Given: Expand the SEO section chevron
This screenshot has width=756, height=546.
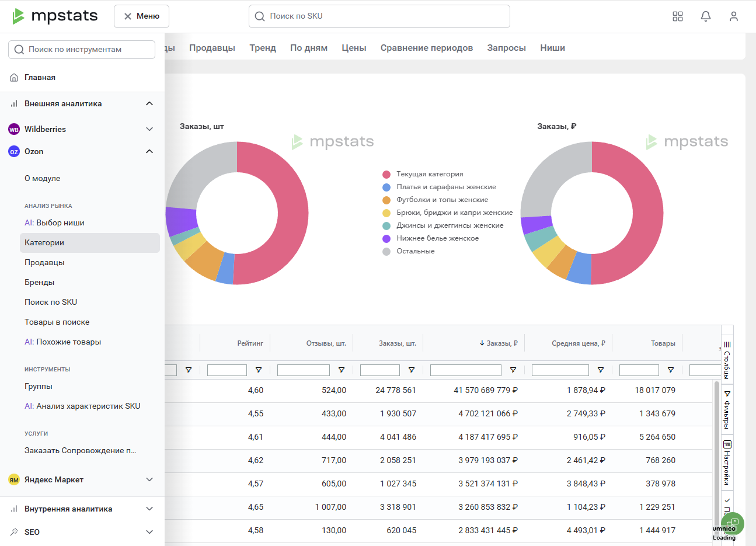Looking at the screenshot, I should pyautogui.click(x=149, y=532).
